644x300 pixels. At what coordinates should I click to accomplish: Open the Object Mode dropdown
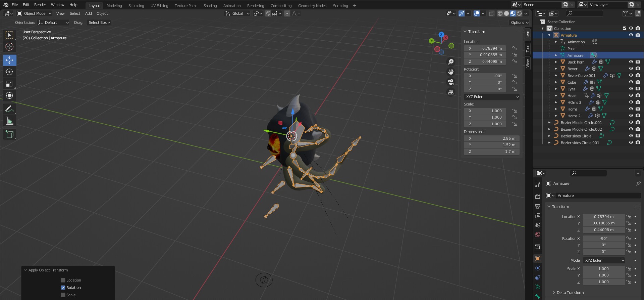click(x=34, y=13)
